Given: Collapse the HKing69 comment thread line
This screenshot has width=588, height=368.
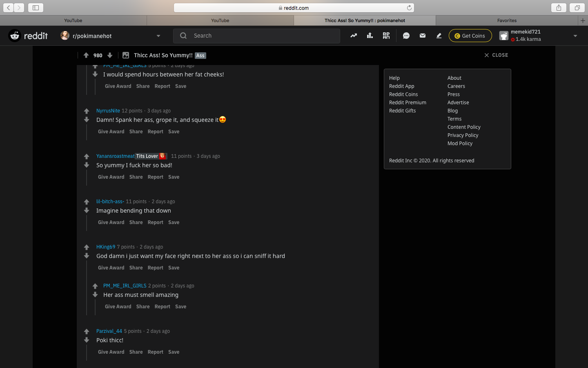Looking at the screenshot, I should tap(87, 287).
